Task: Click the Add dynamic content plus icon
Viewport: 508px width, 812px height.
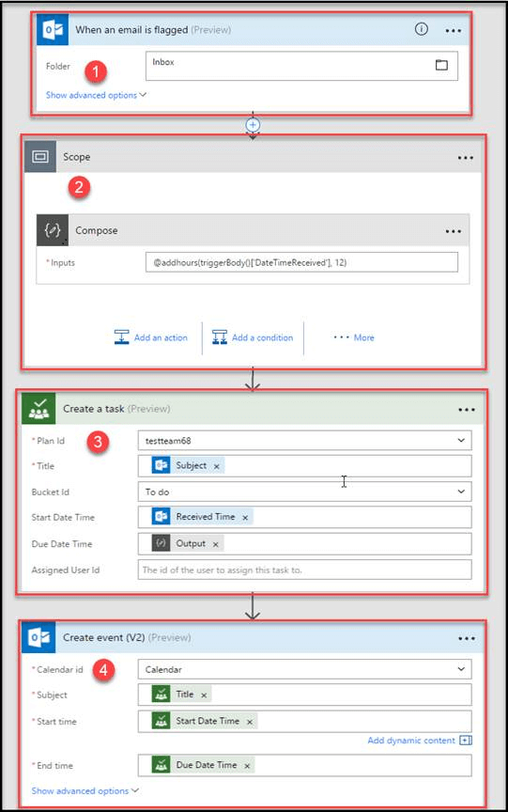Action: [466, 740]
